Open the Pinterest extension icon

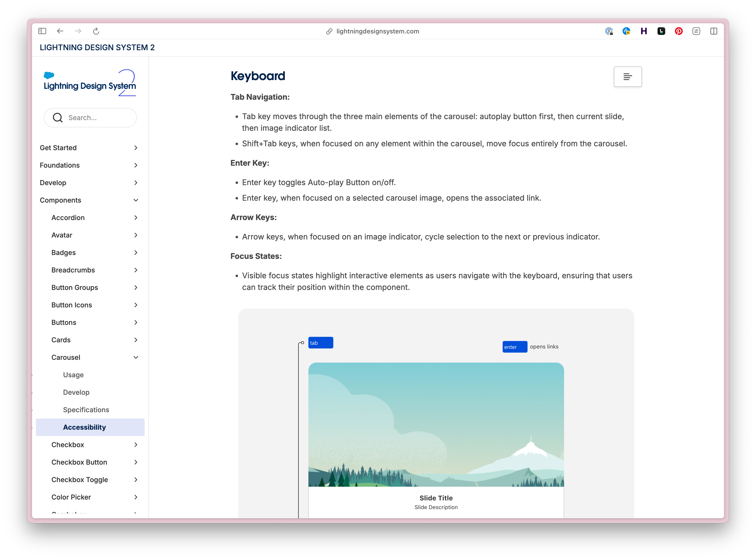pos(679,31)
